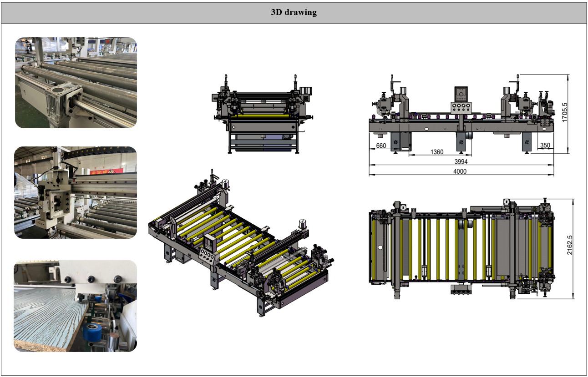Select the top-down plan view drawing
Viewport: 588px width, 377px height.
click(462, 249)
